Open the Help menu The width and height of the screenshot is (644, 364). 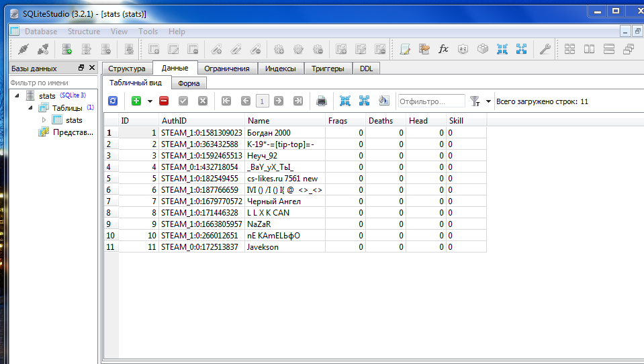(177, 31)
